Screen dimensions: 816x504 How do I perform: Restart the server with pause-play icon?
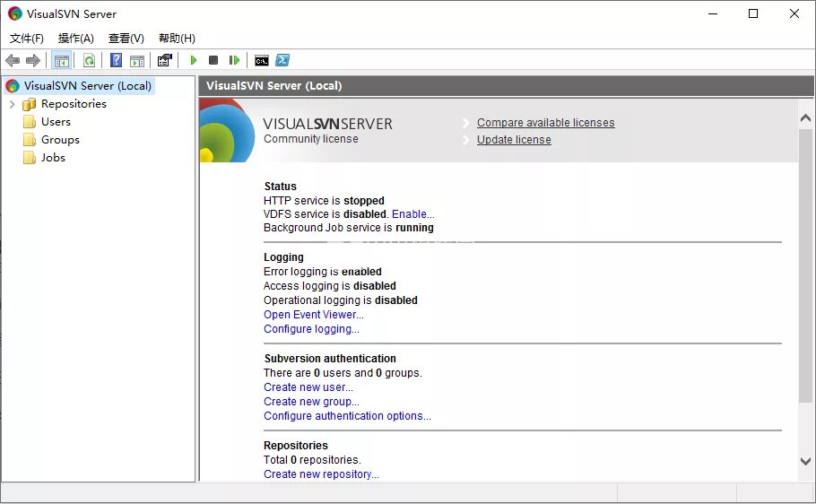click(x=234, y=60)
